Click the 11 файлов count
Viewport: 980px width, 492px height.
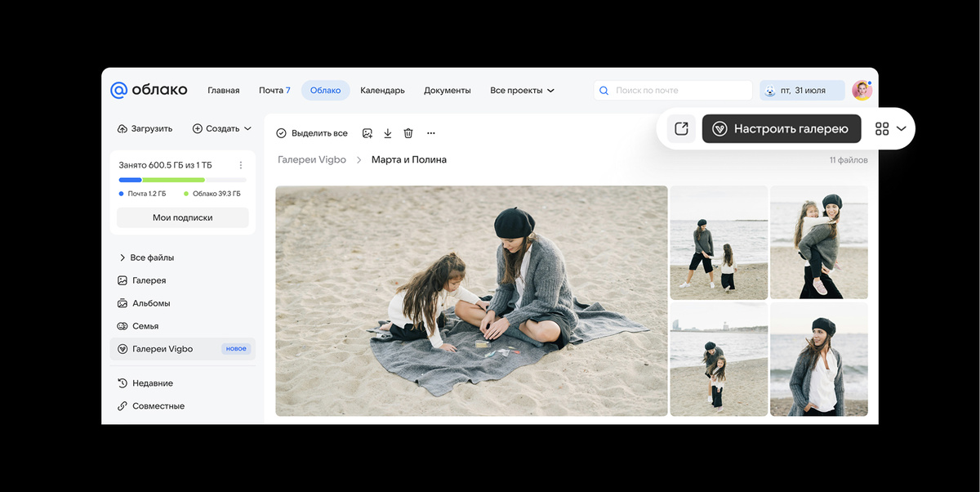(849, 160)
